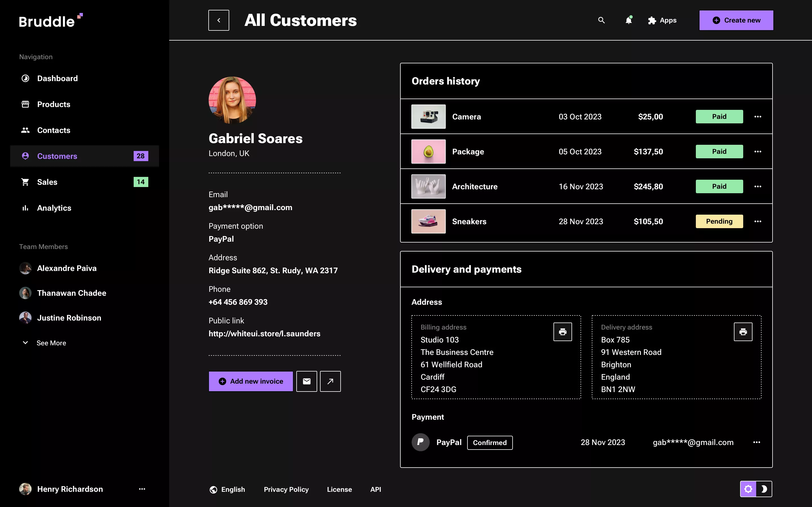The width and height of the screenshot is (812, 507).
Task: Open the external share arrow icon
Action: [x=330, y=381]
